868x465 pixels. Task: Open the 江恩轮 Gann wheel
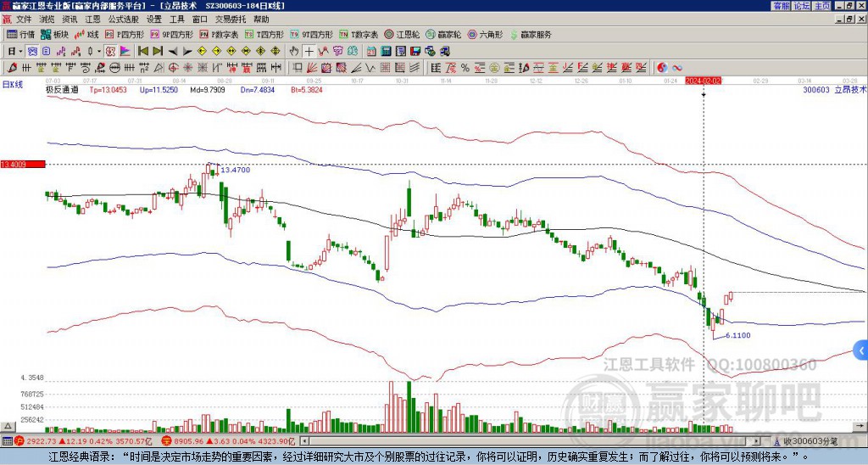(x=402, y=34)
